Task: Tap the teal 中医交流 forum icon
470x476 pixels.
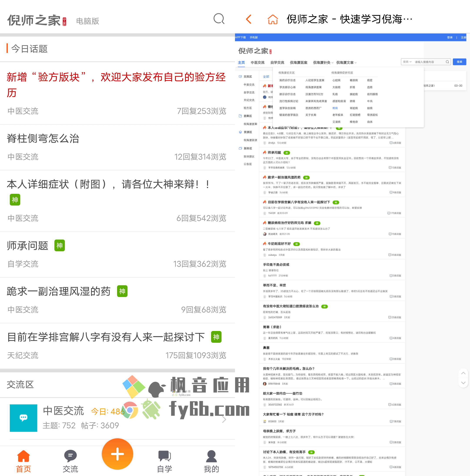Action: (x=23, y=418)
